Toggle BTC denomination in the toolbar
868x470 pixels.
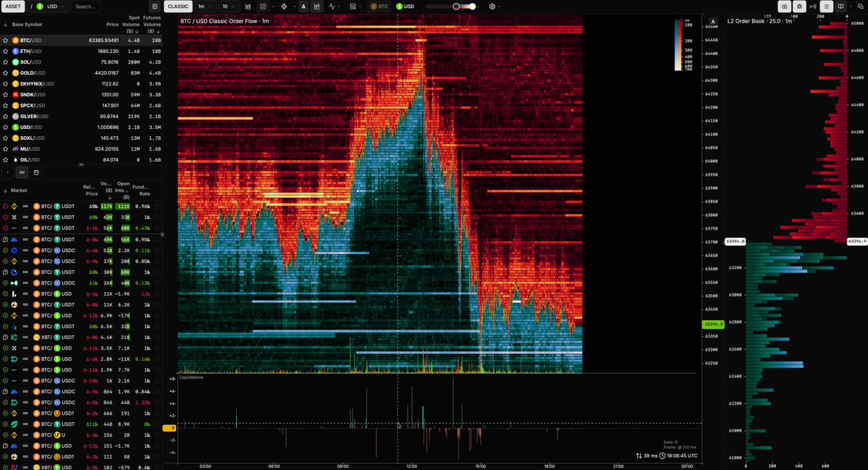(380, 7)
